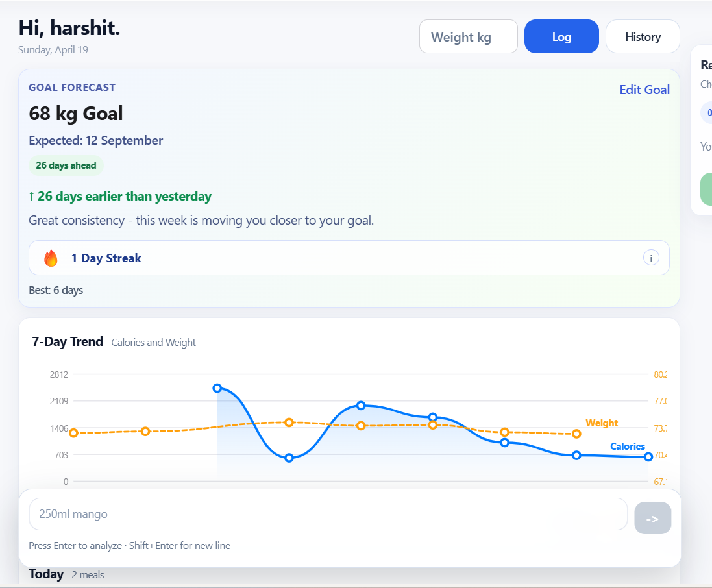Click the orange Weight series label
Screen dimensions: 712x588
tap(602, 423)
